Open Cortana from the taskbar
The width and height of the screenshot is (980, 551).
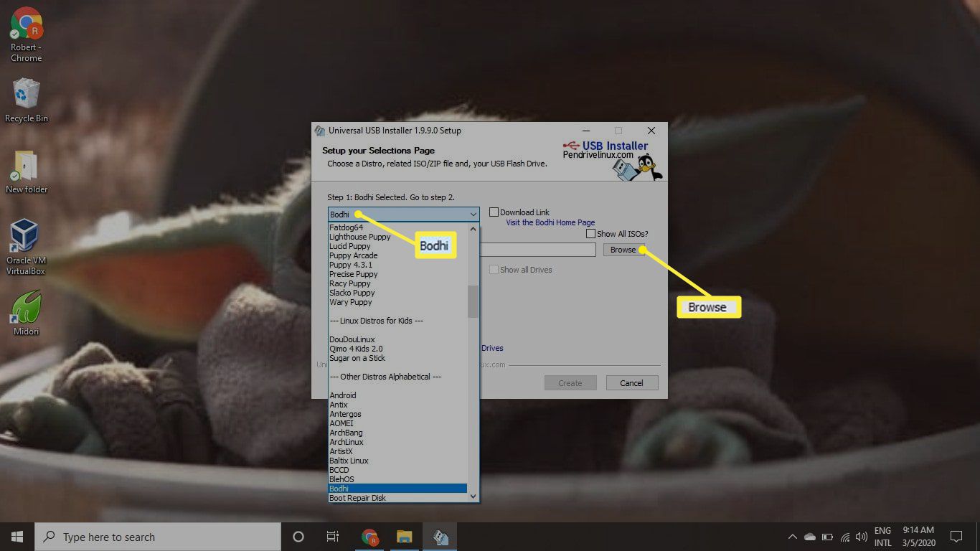(298, 537)
